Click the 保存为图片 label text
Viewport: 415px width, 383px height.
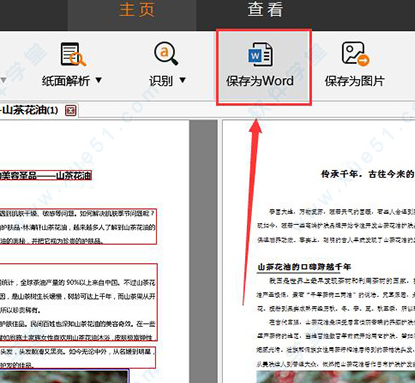click(x=355, y=81)
